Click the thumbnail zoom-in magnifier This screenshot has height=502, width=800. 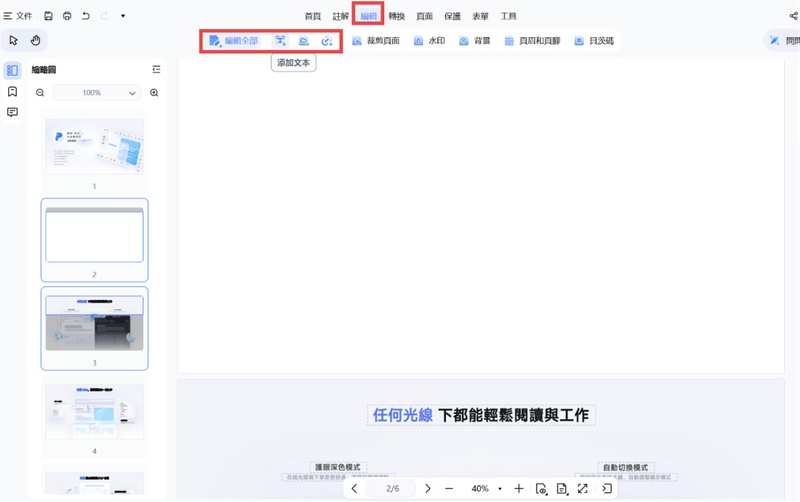pyautogui.click(x=154, y=92)
